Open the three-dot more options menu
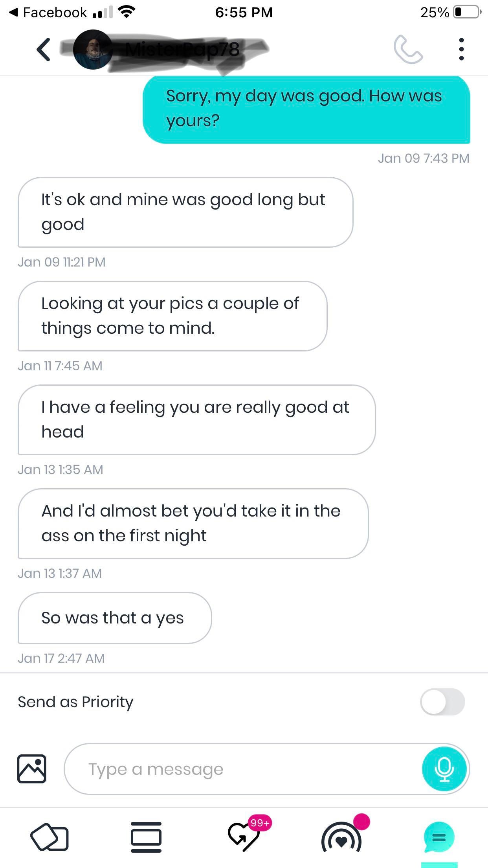Screen dimensions: 488x868 coord(461,50)
